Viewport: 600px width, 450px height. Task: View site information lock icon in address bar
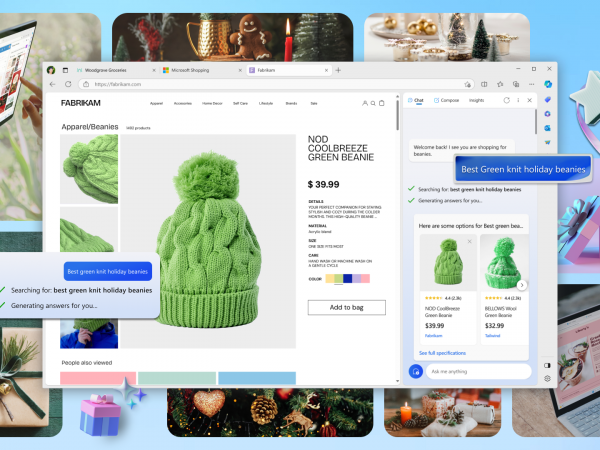86,84
